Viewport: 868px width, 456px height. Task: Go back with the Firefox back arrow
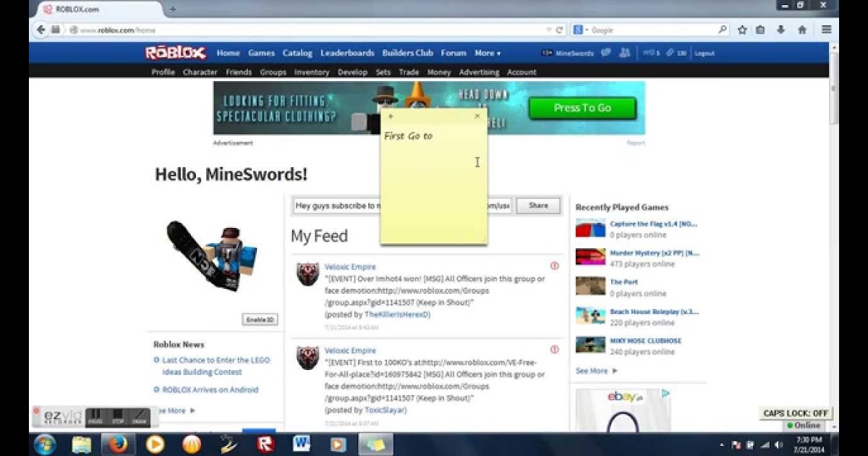point(41,30)
